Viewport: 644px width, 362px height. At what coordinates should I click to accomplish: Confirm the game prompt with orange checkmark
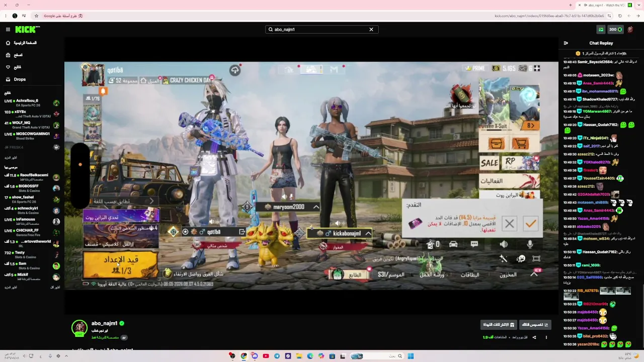[x=530, y=223]
